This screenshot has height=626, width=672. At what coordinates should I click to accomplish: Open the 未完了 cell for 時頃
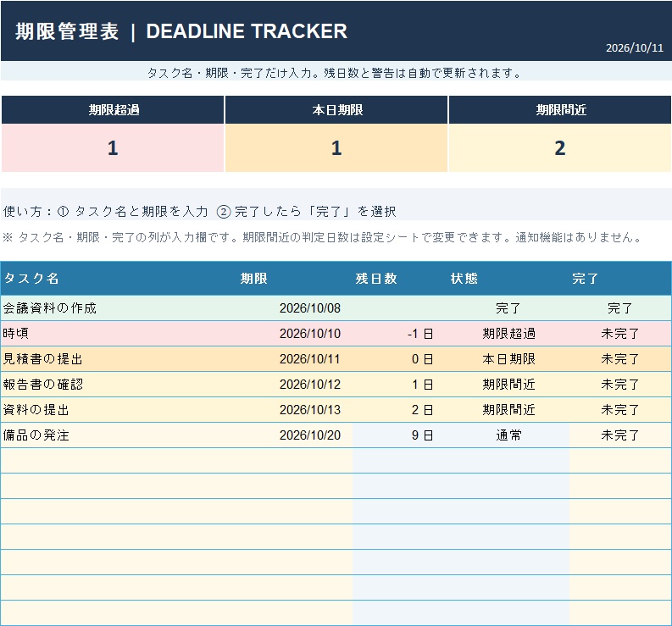coord(620,334)
